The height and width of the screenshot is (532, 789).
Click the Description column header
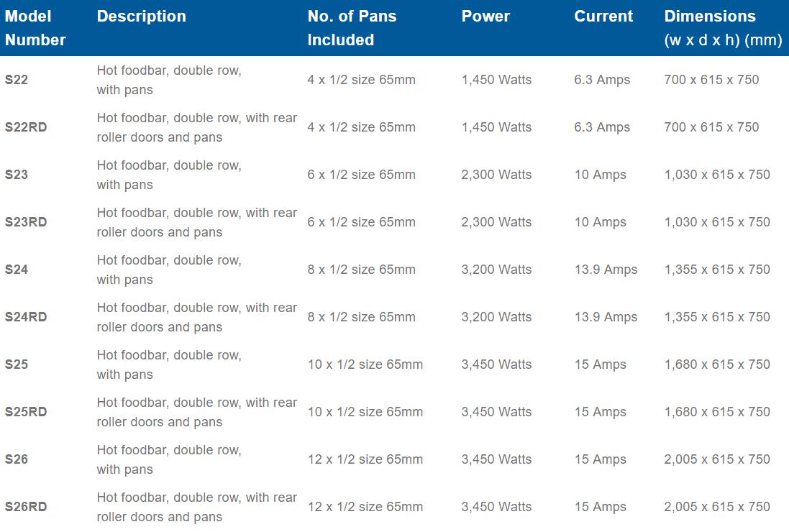pyautogui.click(x=141, y=17)
